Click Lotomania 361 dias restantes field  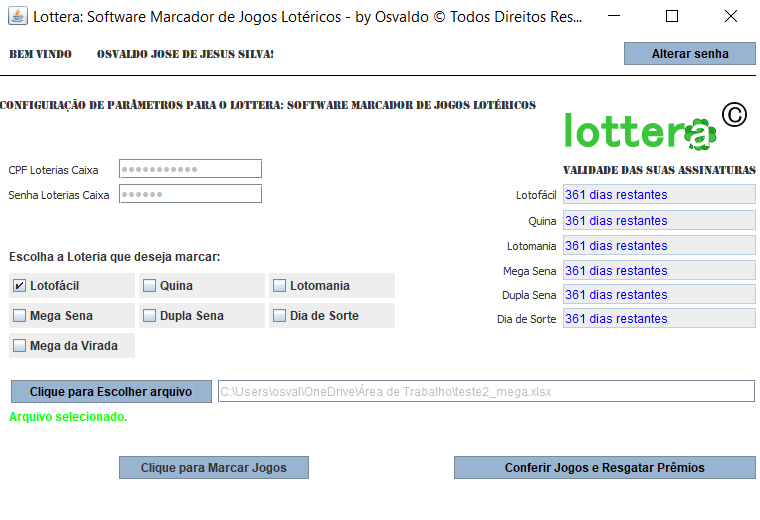659,246
